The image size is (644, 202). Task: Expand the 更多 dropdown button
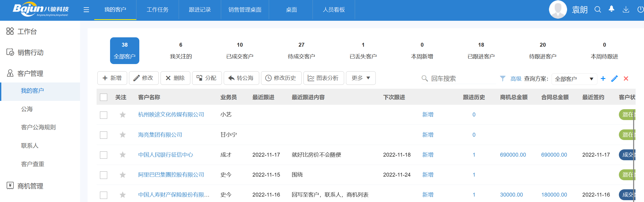[x=360, y=78]
